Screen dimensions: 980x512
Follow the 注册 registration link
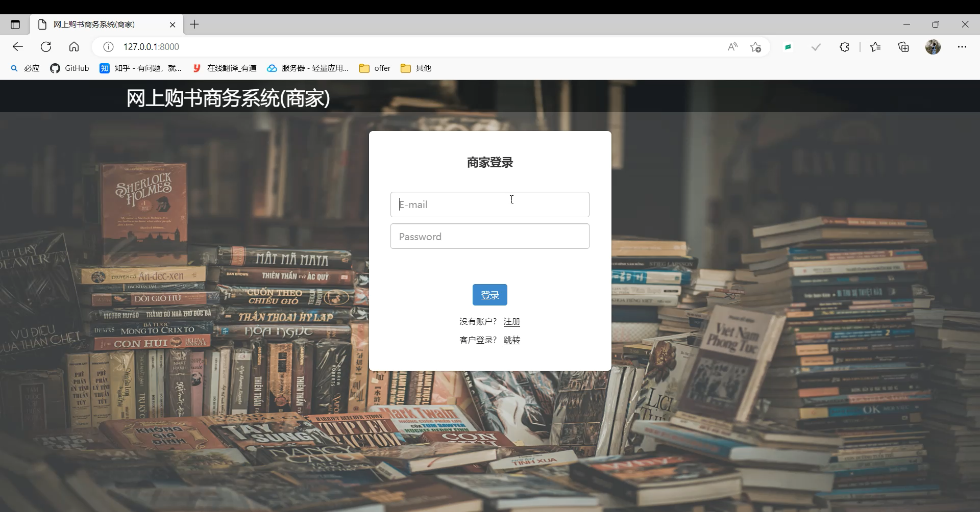512,322
